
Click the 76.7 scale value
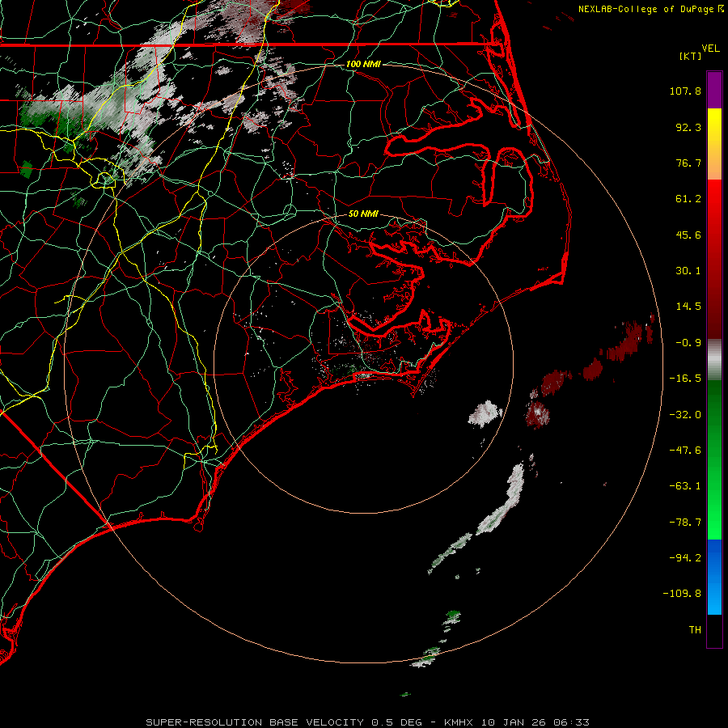(x=688, y=163)
